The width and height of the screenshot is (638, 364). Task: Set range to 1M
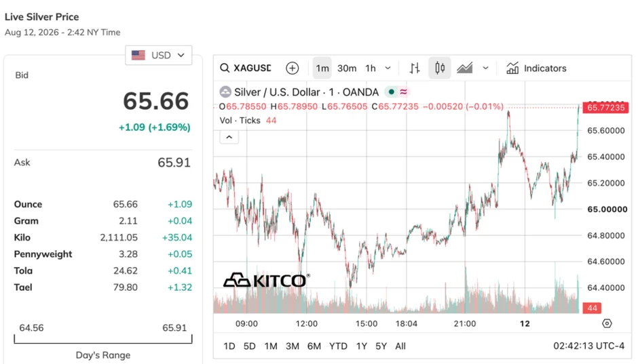coord(271,346)
